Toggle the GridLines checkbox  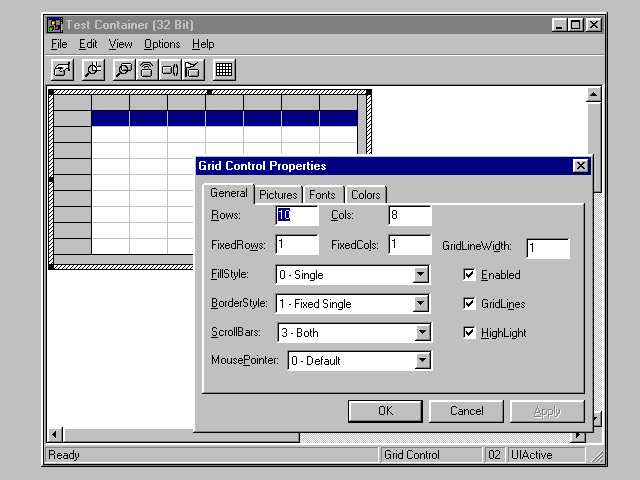[470, 304]
